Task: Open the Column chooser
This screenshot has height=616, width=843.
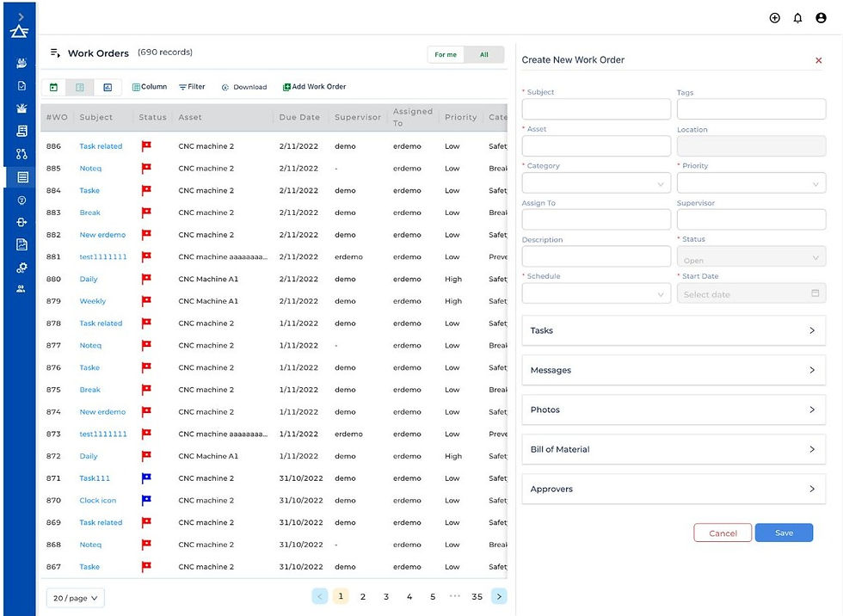Action: pos(150,87)
